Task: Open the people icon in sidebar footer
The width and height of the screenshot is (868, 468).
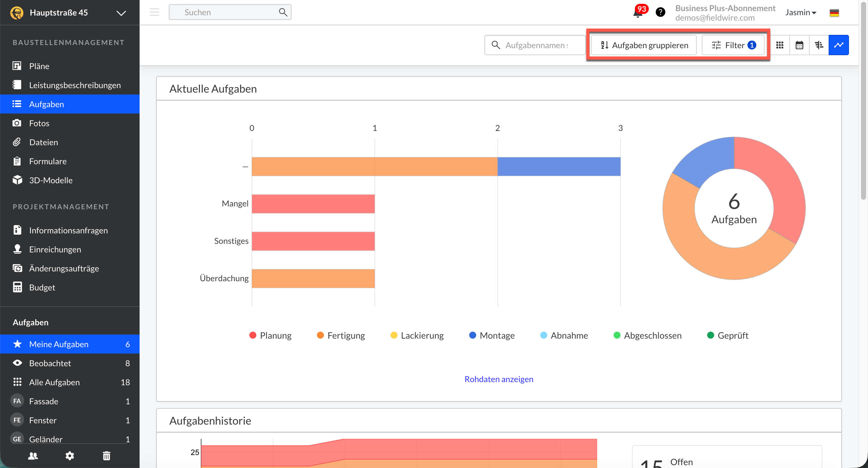Action: (x=33, y=456)
